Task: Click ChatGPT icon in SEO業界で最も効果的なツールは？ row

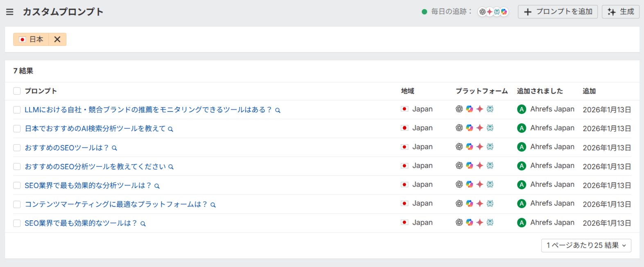Action: [459, 222]
